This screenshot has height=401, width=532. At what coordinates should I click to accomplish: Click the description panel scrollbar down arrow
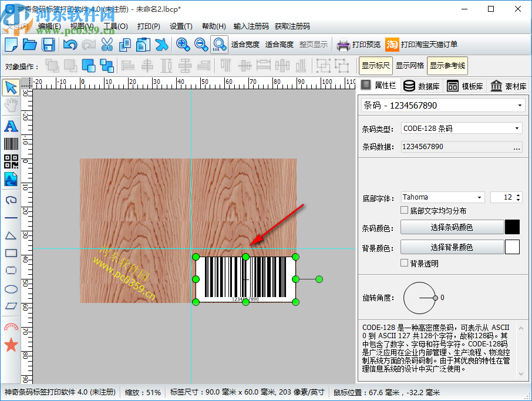521,374
